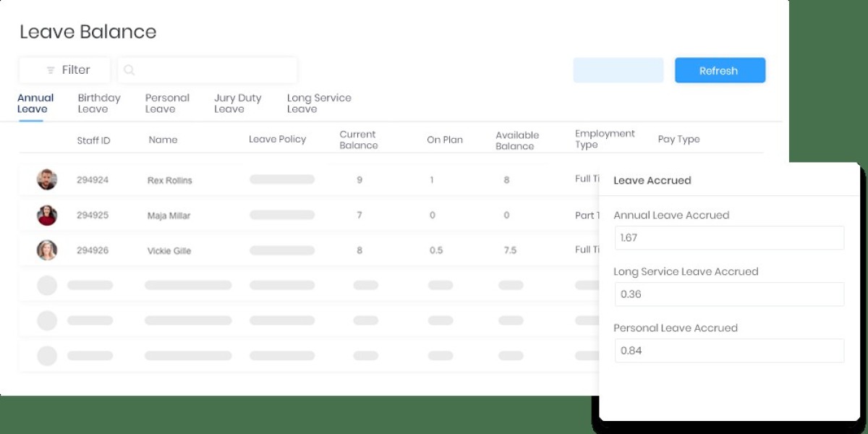The image size is (868, 434).
Task: Click staff ID 294925 in the table
Action: pyautogui.click(x=93, y=216)
